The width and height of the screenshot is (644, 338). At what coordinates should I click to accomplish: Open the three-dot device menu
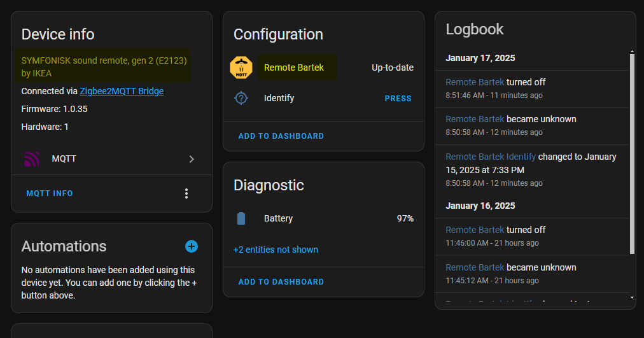[x=186, y=194]
